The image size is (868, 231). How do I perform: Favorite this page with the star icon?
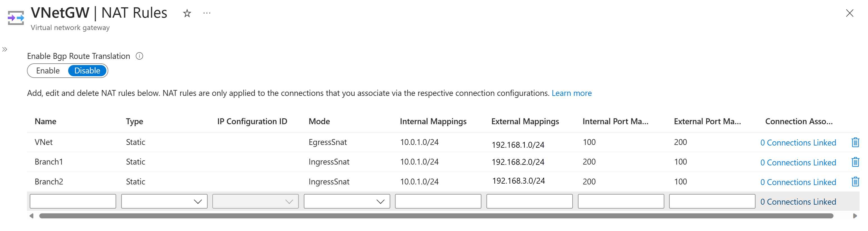pyautogui.click(x=187, y=13)
